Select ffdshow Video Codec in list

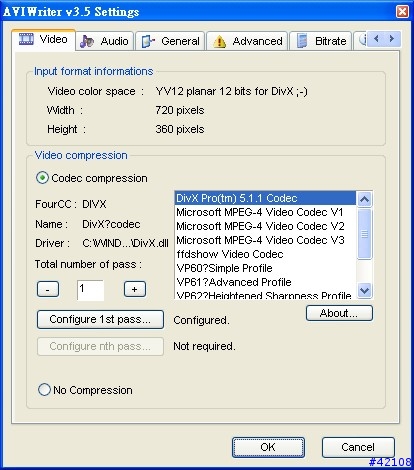[265, 254]
